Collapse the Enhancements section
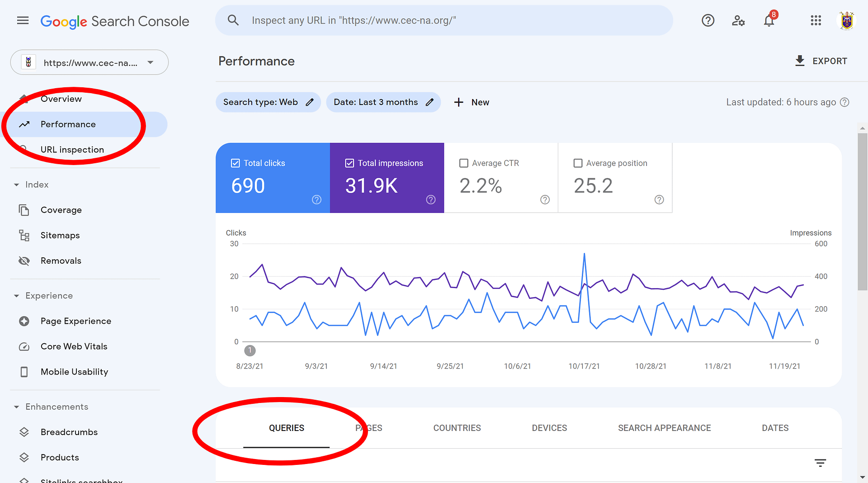 (16, 407)
